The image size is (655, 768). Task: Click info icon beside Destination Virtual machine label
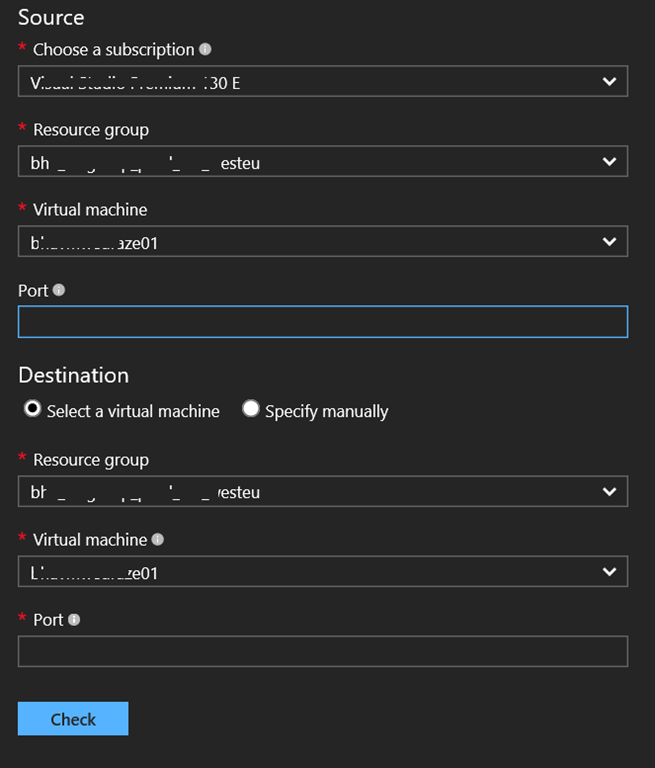[157, 539]
